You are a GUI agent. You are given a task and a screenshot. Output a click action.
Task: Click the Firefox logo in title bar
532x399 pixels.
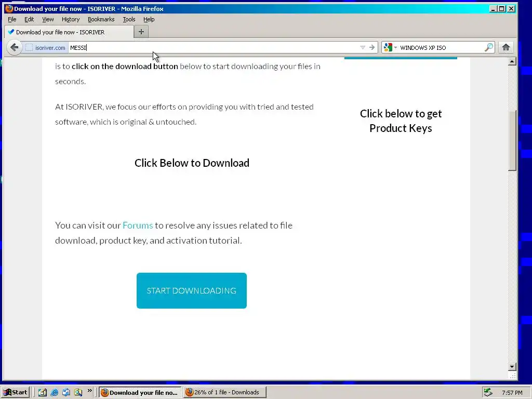(9, 8)
